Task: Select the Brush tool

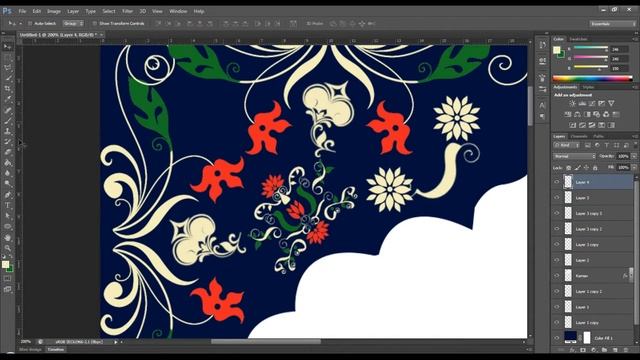Action: 8,121
